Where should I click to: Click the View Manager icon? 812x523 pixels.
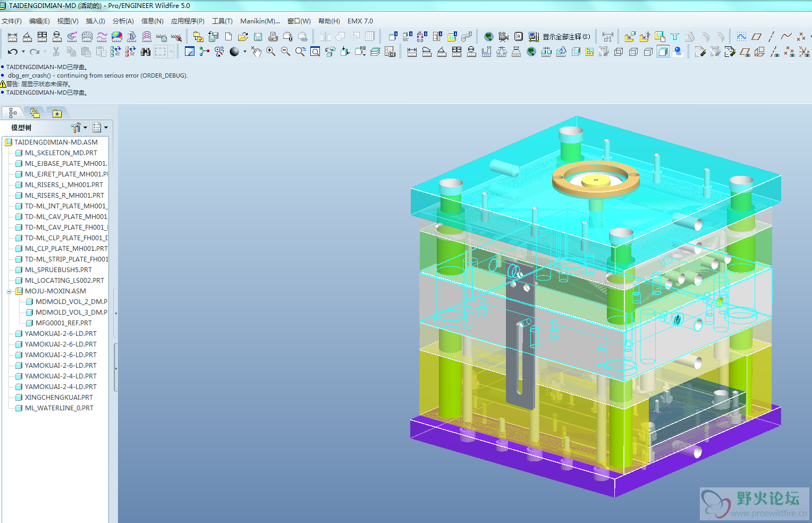[x=390, y=52]
